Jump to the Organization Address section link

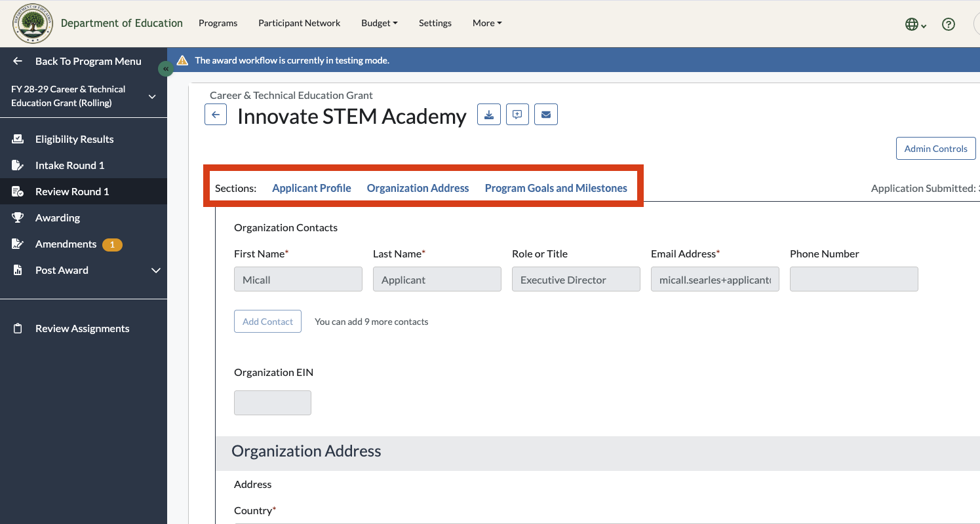(x=418, y=188)
